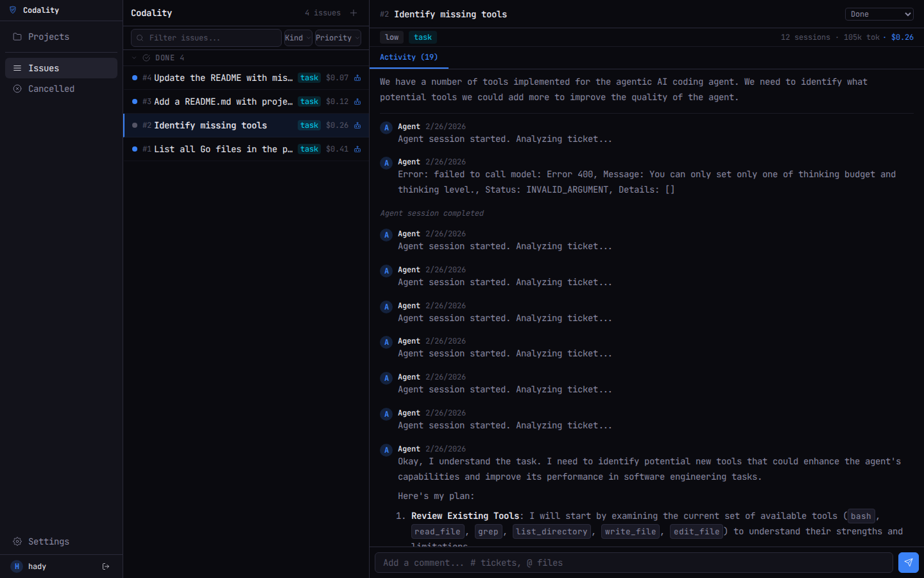Open the Kind filter dropdown
Viewport: 924px width, 578px height.
coord(297,38)
